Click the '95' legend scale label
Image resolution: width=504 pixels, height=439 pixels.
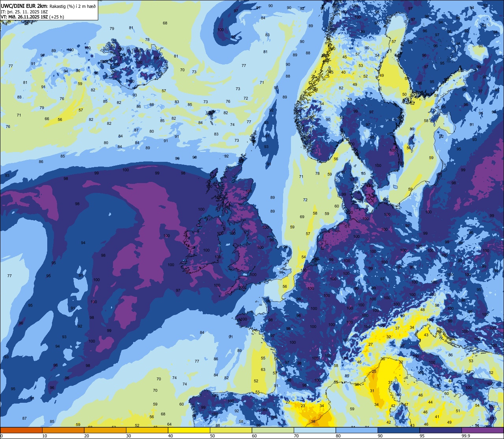point(422,436)
